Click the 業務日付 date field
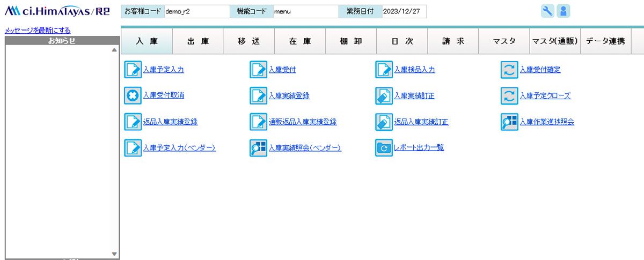This screenshot has width=644, height=260. click(x=404, y=12)
